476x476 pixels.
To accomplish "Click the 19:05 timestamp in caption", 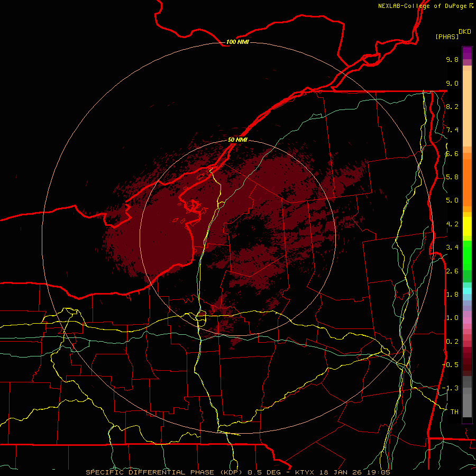I will [380, 472].
